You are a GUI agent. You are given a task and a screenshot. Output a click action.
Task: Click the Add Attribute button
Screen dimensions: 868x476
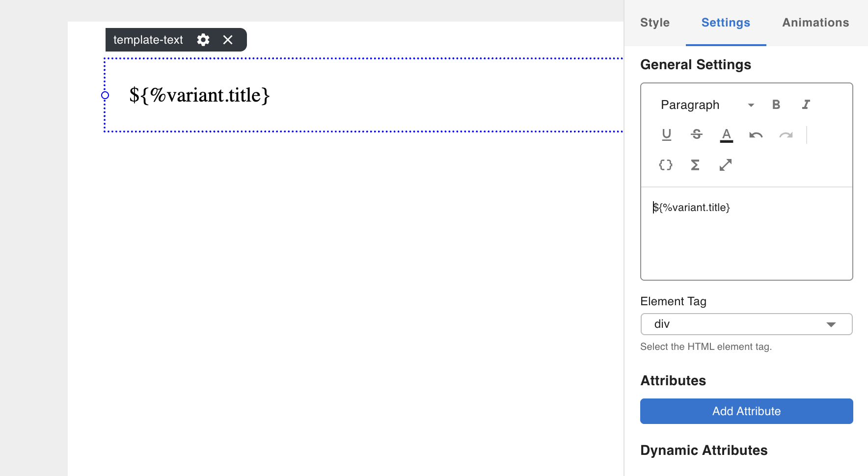click(746, 411)
